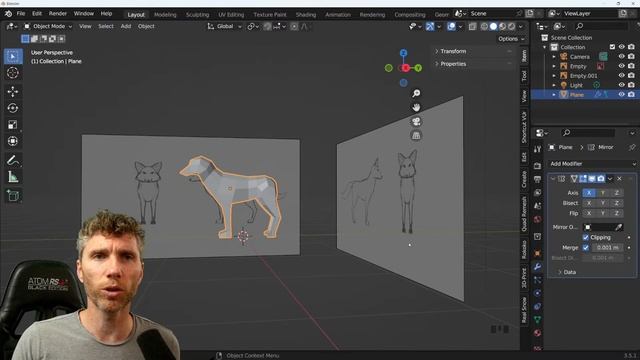640x360 pixels.
Task: Open the Object properties orange square tab
Action: click(x=538, y=253)
